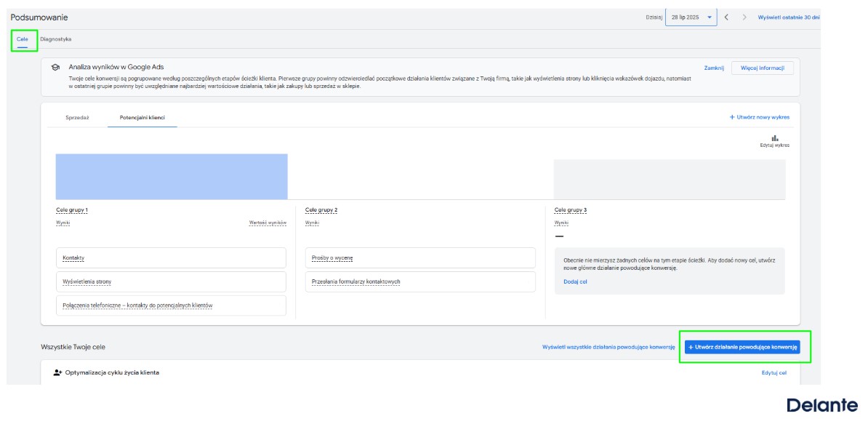Open the 28 lip 2025 date dropdown

[691, 17]
